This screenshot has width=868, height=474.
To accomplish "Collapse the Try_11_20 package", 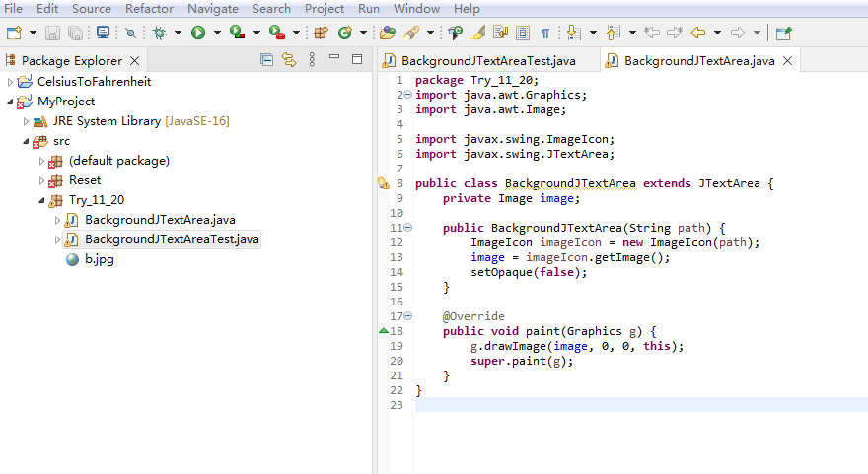I will [41, 201].
